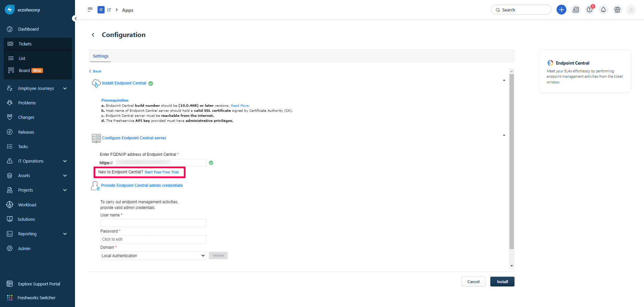Click the Validate button
Viewport: 644px width, 307px height.
[218, 255]
